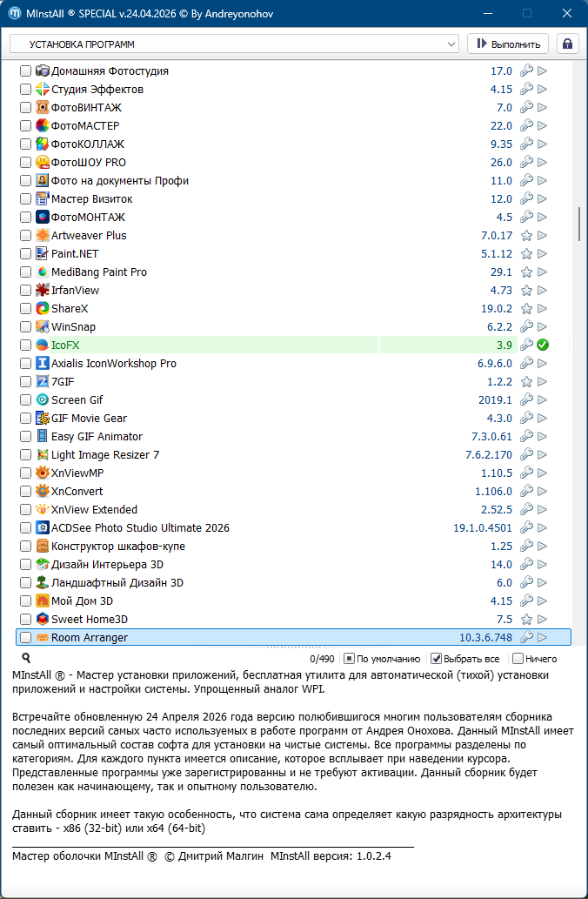Click the key icon for WinSnap
The image size is (588, 899).
526,327
